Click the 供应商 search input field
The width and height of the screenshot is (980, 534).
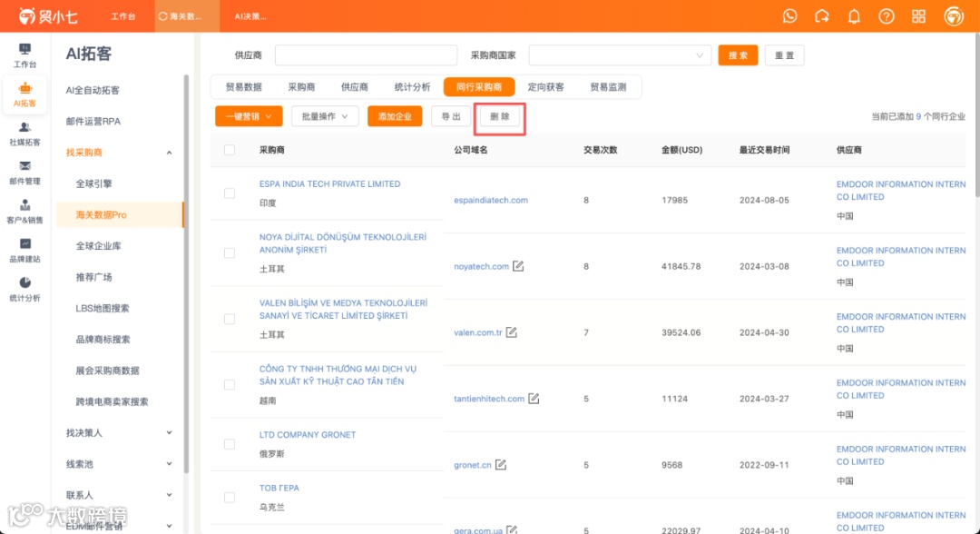(366, 55)
